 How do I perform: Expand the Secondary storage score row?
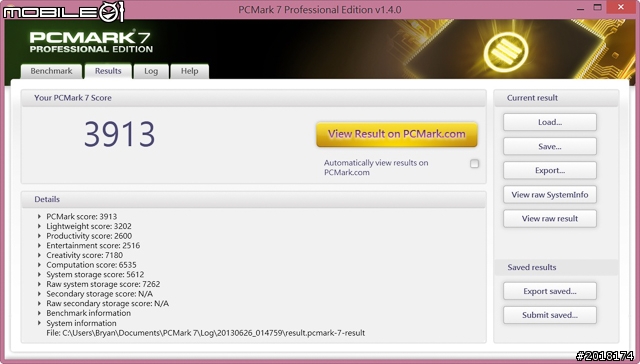[39, 294]
